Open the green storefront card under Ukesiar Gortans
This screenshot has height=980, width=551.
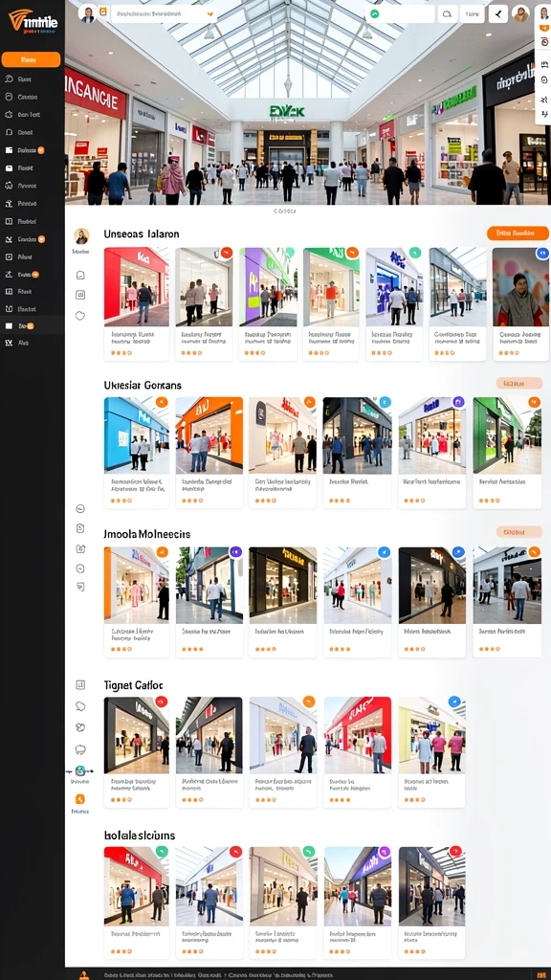507,453
